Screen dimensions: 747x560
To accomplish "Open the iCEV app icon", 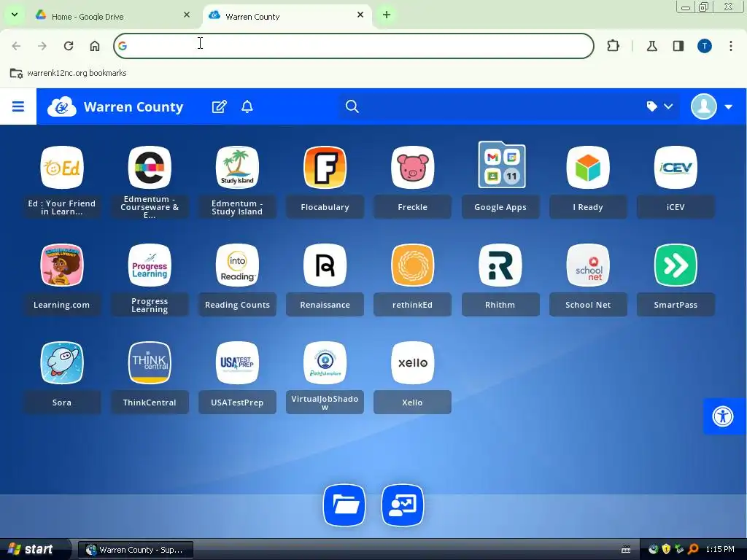I will tap(676, 168).
